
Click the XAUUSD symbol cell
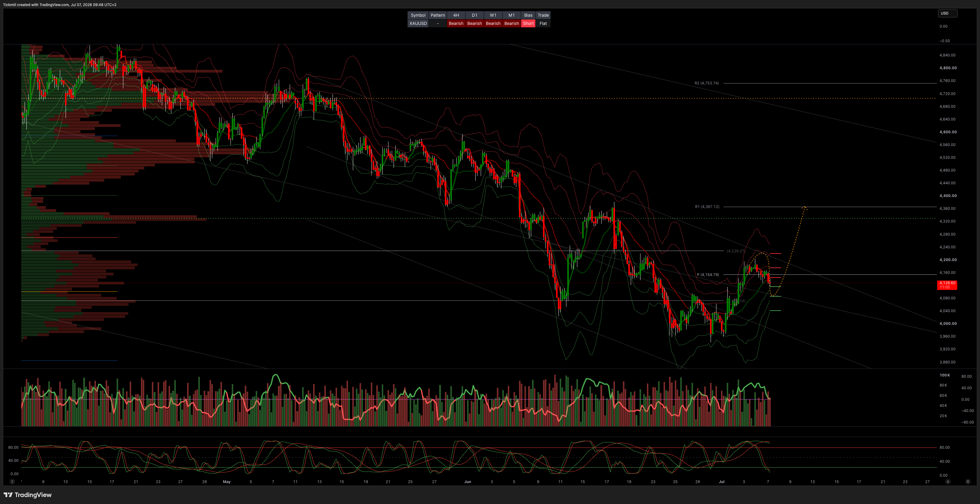coord(418,24)
